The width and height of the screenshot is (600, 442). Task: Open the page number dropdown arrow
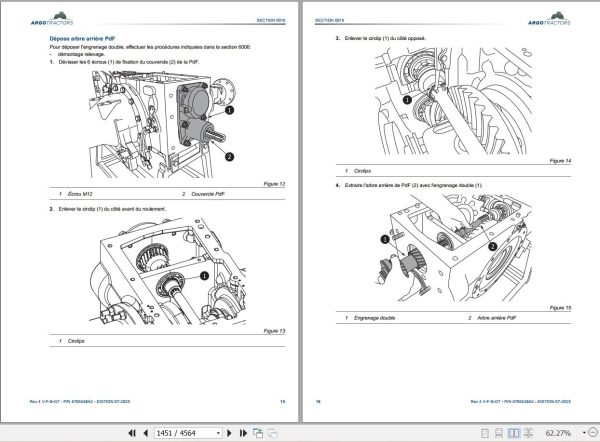[218, 433]
